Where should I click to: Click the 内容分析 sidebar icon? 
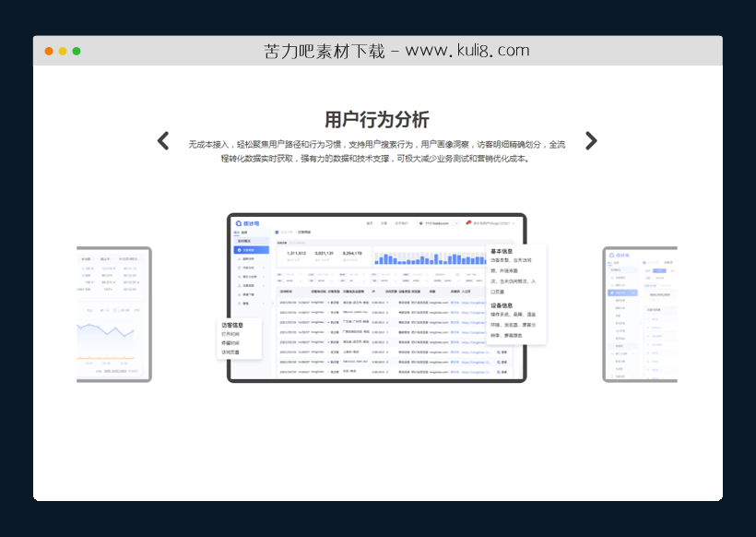pyautogui.click(x=241, y=268)
